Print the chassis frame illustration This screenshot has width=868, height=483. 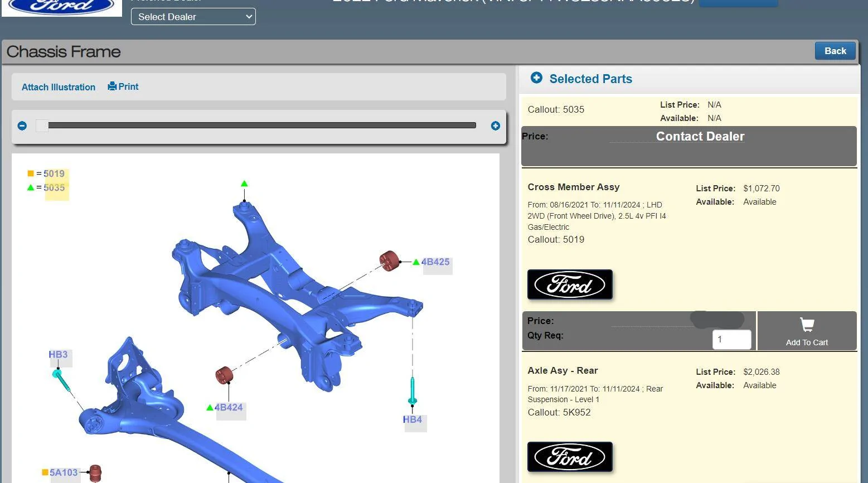123,86
